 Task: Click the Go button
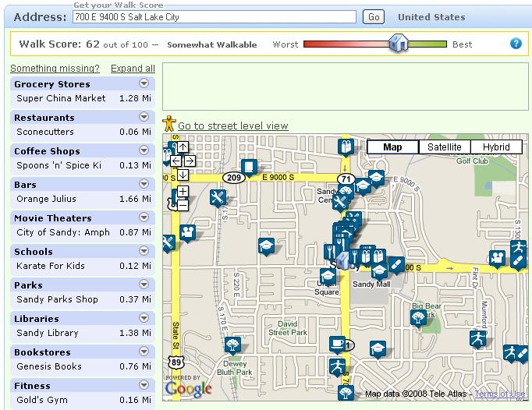pyautogui.click(x=374, y=17)
